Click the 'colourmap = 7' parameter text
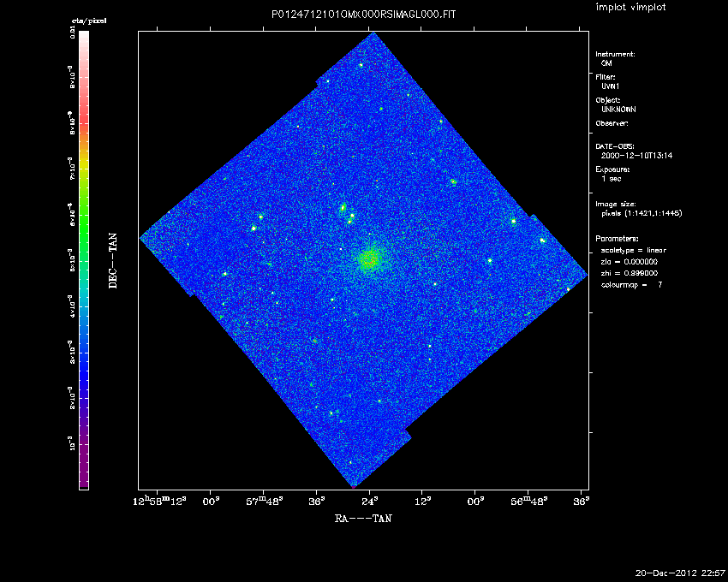Screen dimensions: 728x582 click(x=631, y=284)
